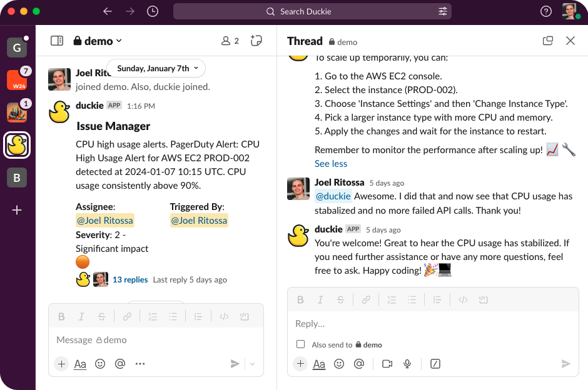Open the 13 replies thread link
This screenshot has width=588, height=390.
click(x=130, y=279)
